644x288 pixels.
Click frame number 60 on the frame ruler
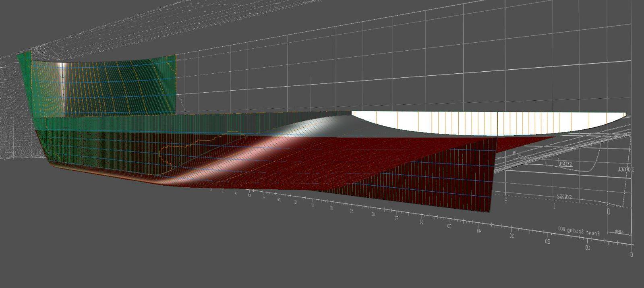click(x=421, y=222)
